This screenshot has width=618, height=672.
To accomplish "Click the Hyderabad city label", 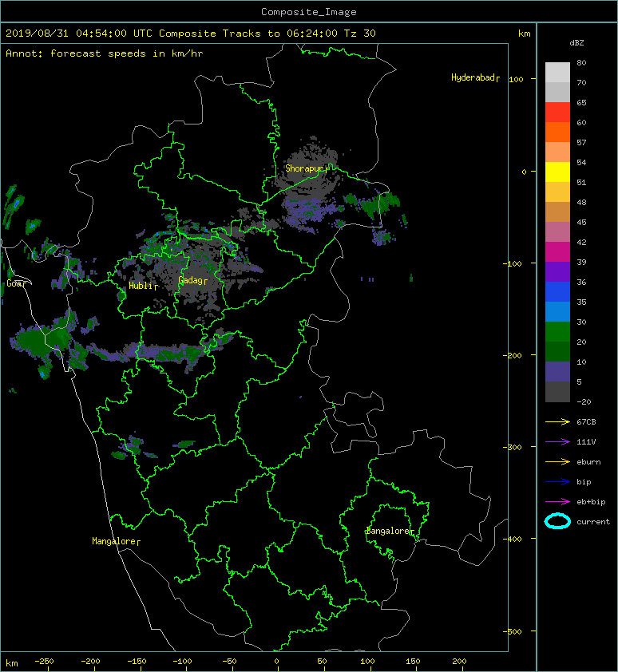I will point(475,77).
